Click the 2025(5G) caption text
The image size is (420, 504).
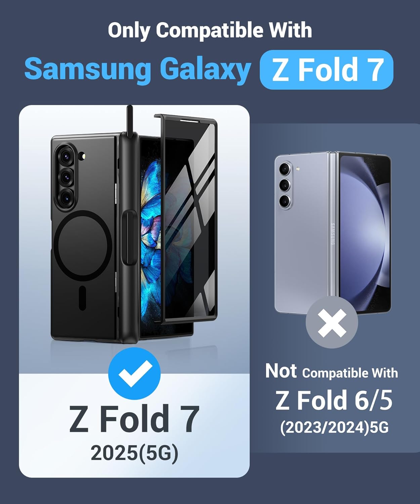pyautogui.click(x=134, y=453)
